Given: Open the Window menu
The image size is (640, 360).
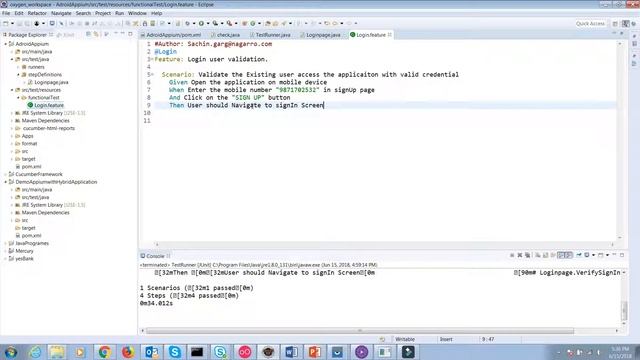Looking at the screenshot, I should [x=137, y=13].
